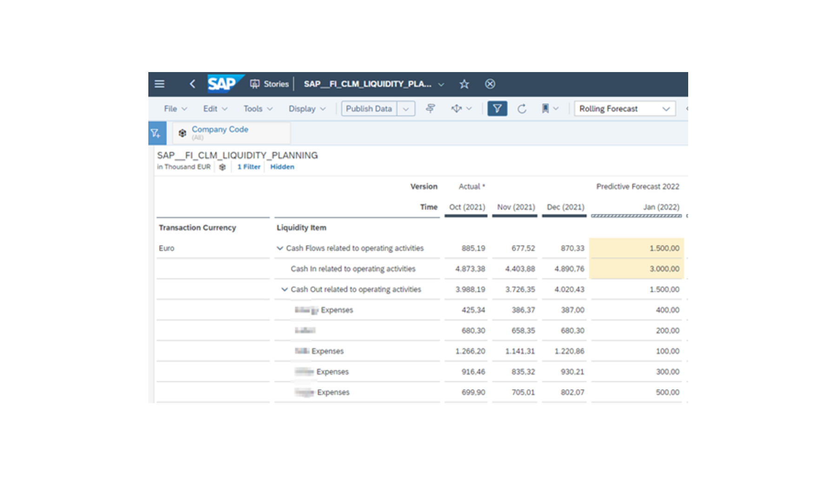Screen dimensions: 837x504
Task: Open the allocate/distribute icon dropdown
Action: [461, 109]
